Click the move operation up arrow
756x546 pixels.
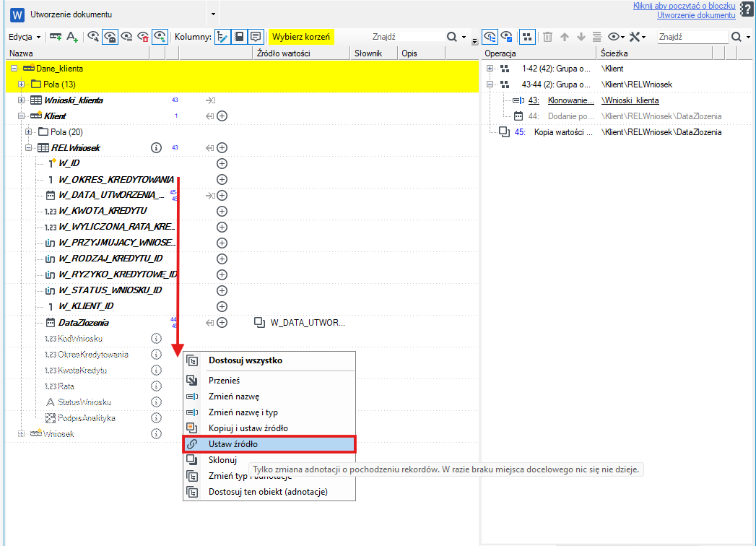pyautogui.click(x=565, y=37)
